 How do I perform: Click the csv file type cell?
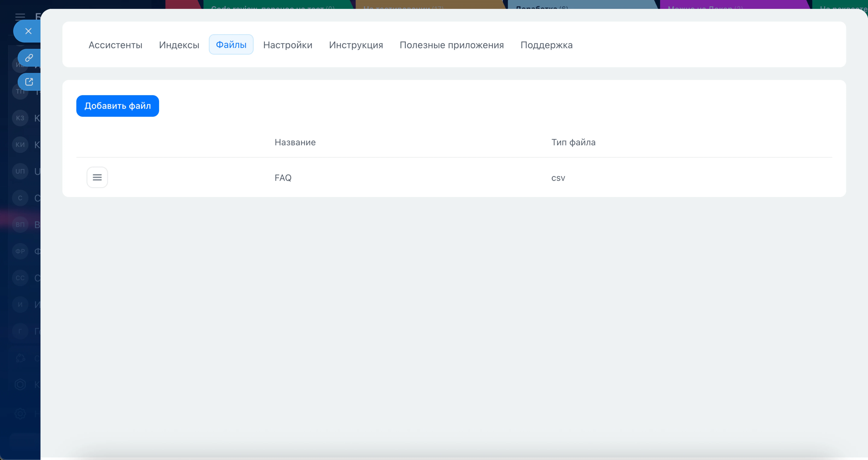click(x=558, y=178)
